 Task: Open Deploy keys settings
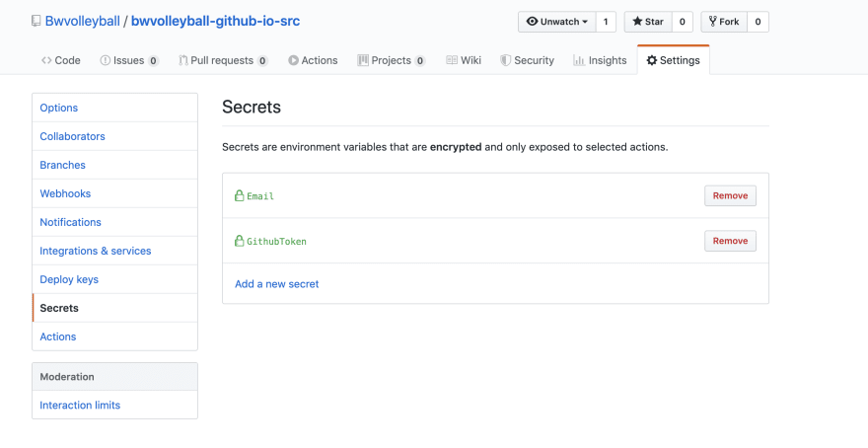pyautogui.click(x=114, y=279)
